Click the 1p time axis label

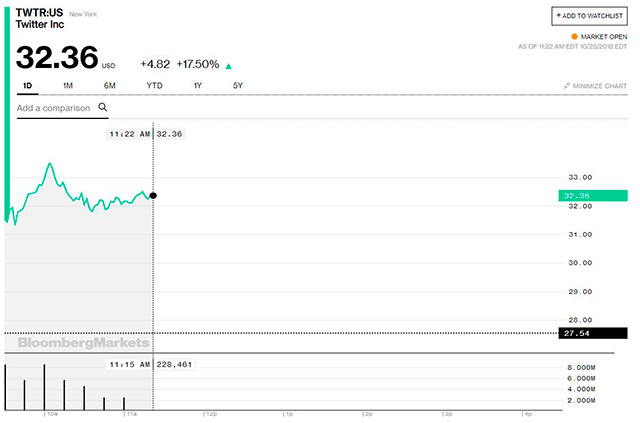pyautogui.click(x=289, y=414)
